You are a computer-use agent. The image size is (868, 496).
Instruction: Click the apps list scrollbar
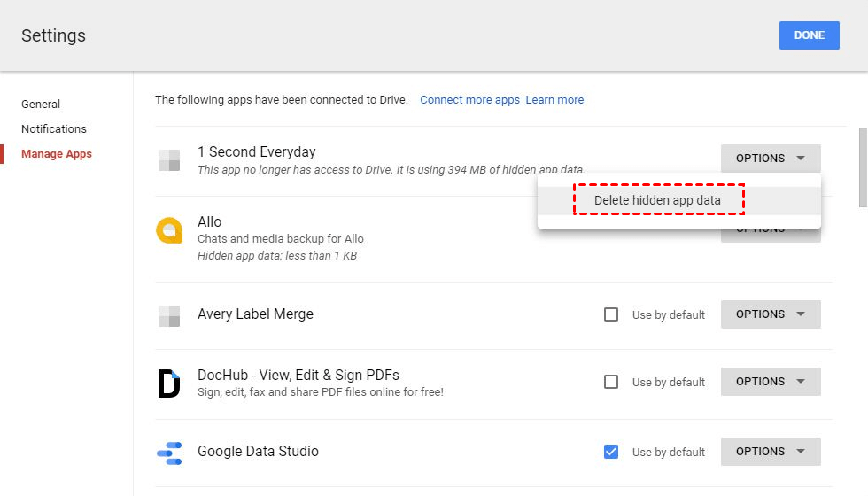point(863,167)
